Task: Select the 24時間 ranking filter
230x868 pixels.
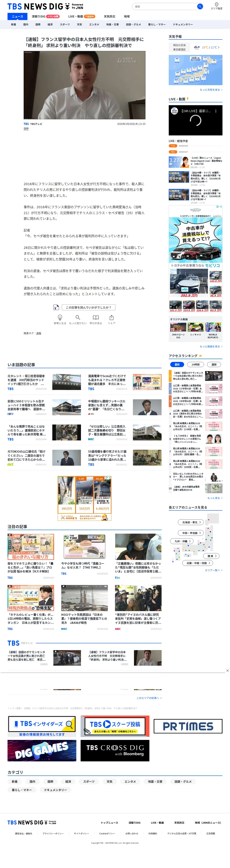Action: [x=195, y=364]
